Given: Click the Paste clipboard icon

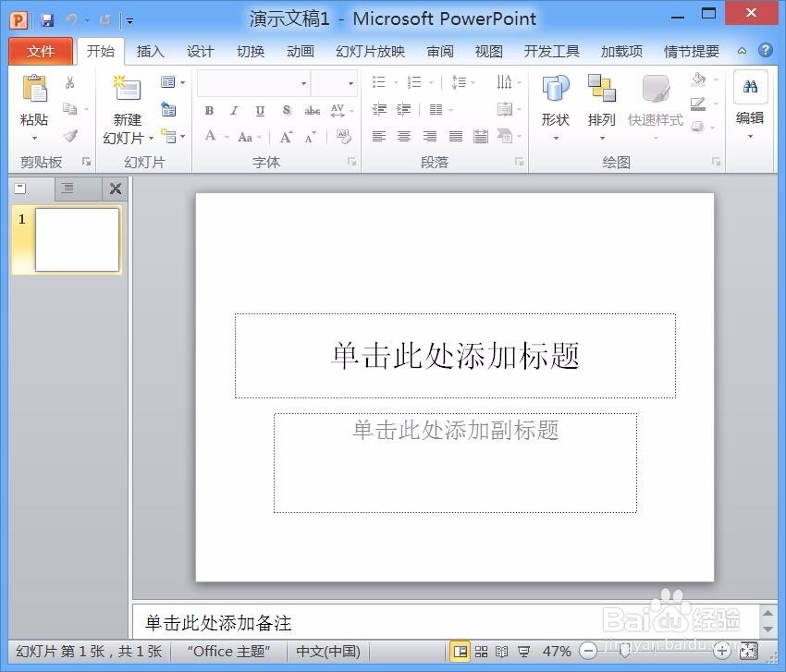Looking at the screenshot, I should tap(34, 89).
